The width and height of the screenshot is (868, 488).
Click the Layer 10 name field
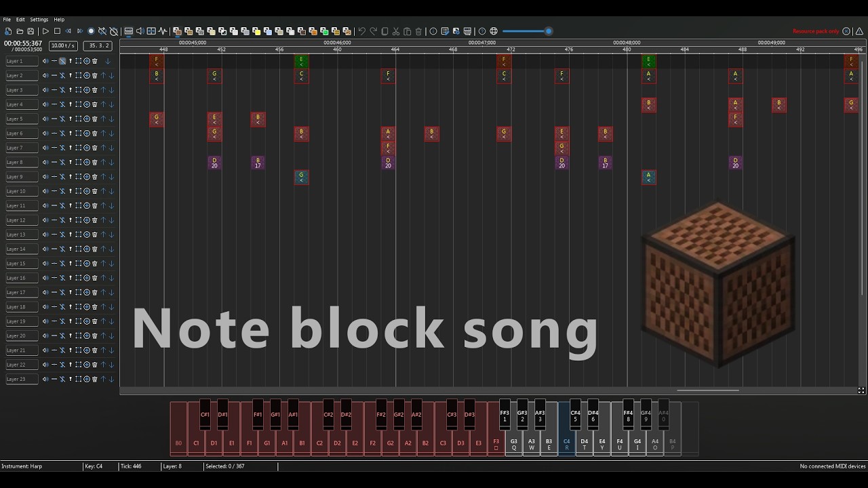[x=22, y=191]
